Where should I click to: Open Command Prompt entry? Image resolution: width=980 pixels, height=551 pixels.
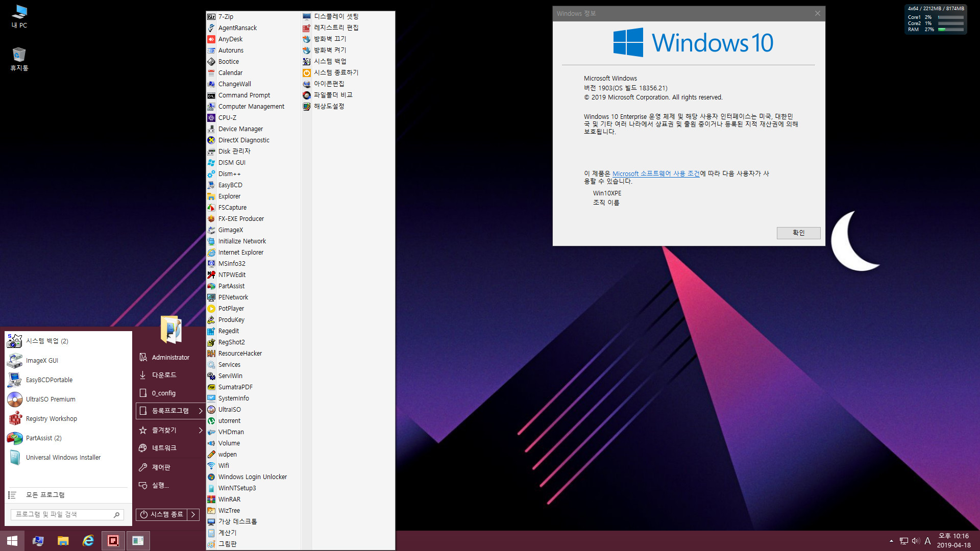coord(244,95)
